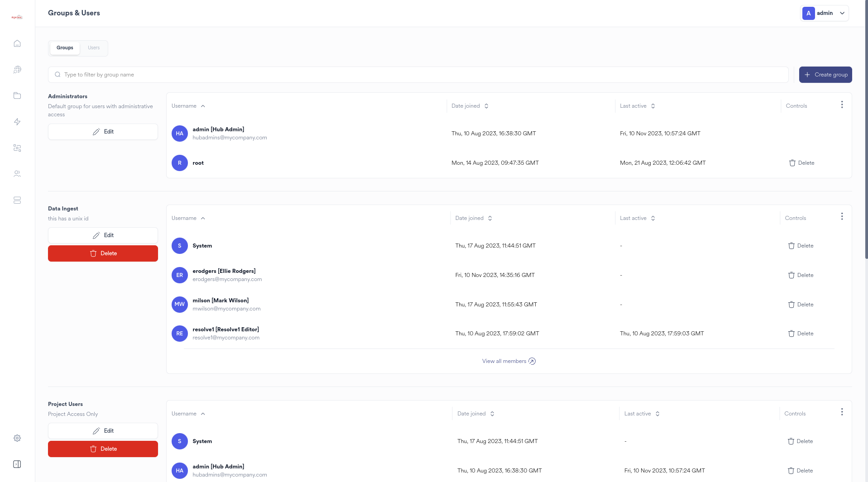Open View all members link
The image size is (868, 482).
(508, 361)
